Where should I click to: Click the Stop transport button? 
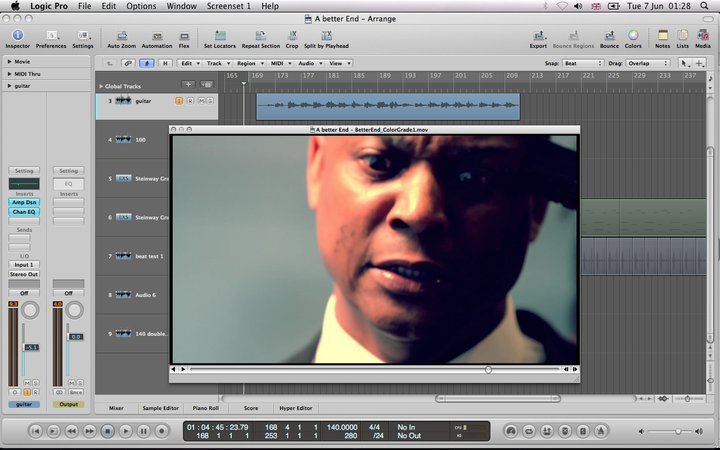pos(107,431)
